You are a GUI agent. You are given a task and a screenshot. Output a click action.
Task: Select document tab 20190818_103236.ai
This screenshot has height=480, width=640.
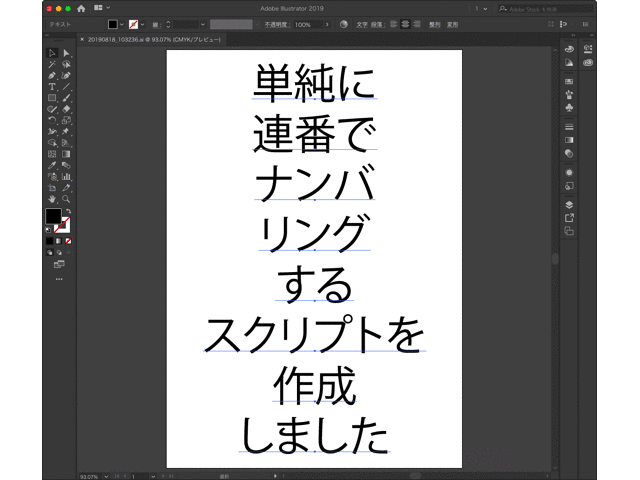154,40
